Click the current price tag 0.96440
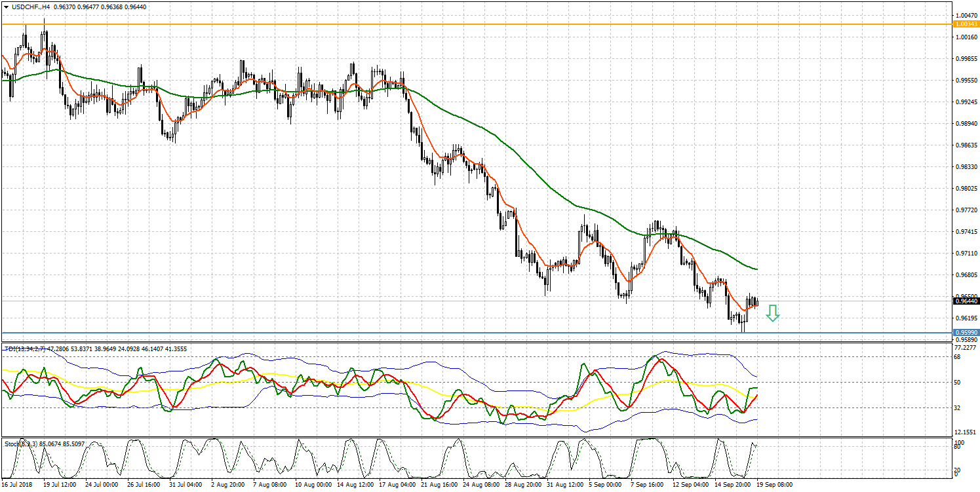 point(966,301)
